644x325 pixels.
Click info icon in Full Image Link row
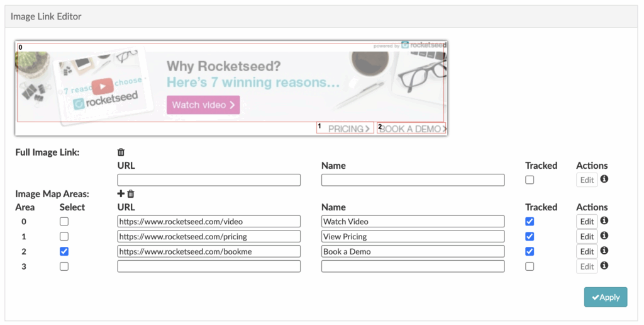[604, 180]
